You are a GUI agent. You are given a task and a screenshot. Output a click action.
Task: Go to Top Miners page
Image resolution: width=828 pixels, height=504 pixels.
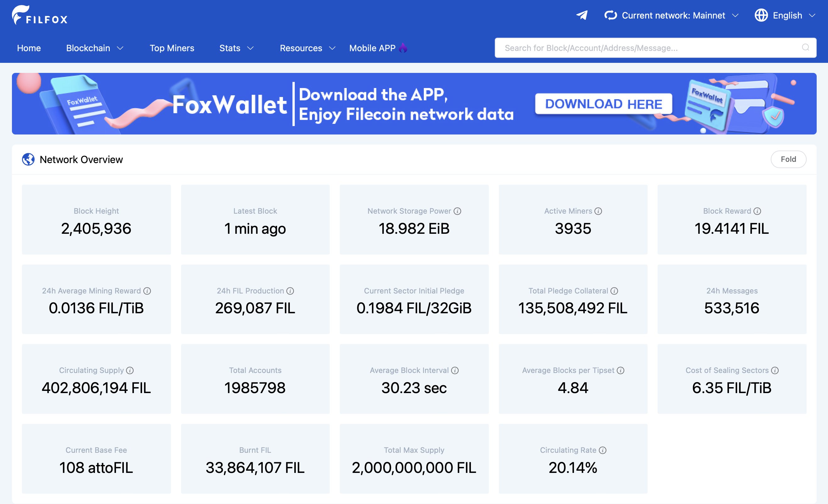pyautogui.click(x=172, y=48)
